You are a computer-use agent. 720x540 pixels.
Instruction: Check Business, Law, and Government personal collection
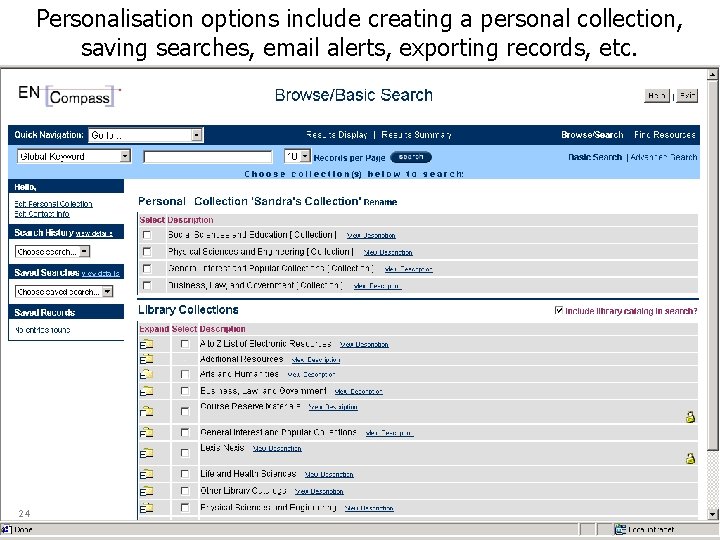(147, 285)
